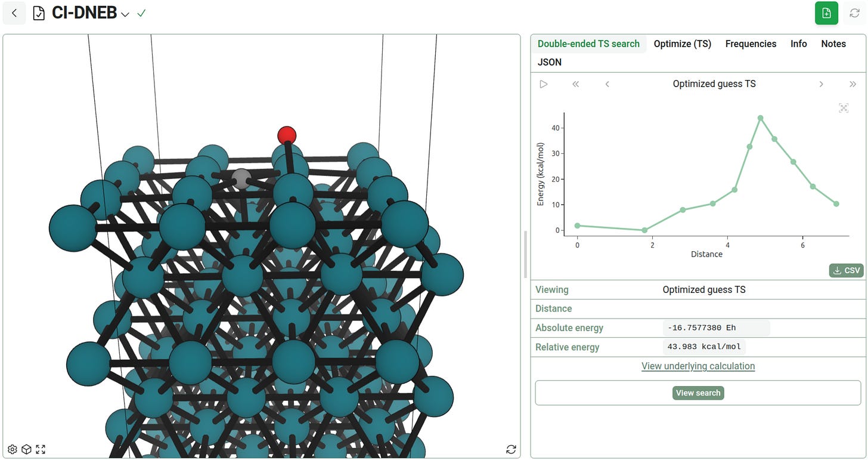The height and width of the screenshot is (460, 868).
Task: Click the 'Distance' row label in the table
Action: tap(553, 309)
